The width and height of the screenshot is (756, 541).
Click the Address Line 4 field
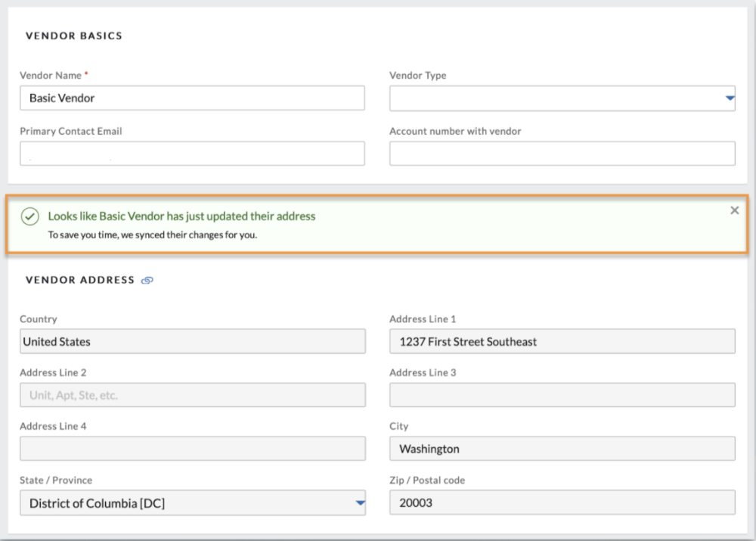coord(192,449)
